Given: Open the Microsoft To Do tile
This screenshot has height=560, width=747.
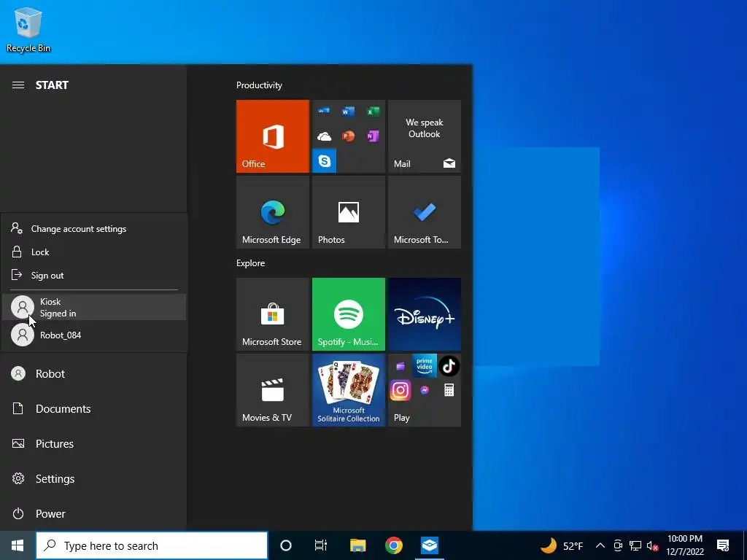Looking at the screenshot, I should [x=425, y=212].
